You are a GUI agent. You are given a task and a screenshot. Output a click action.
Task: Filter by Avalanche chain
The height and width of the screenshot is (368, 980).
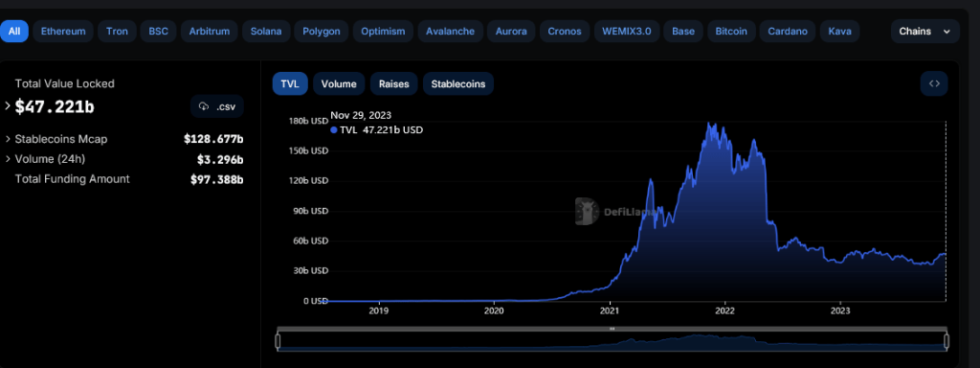(x=450, y=32)
